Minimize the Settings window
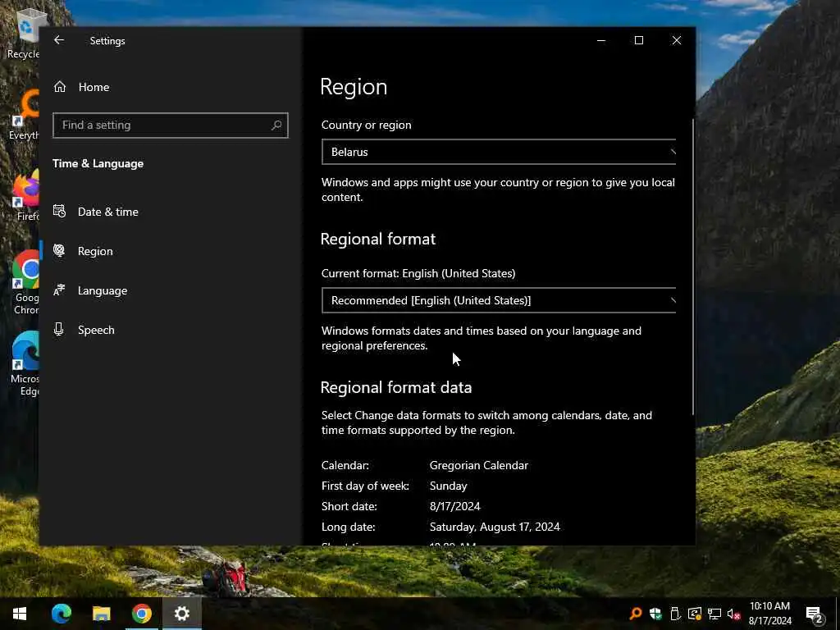 (601, 40)
